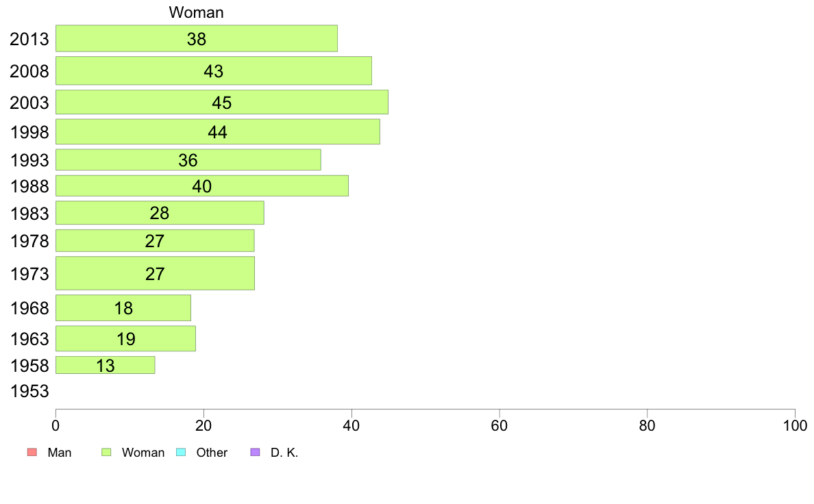Click the cyan Other legend swatch

pos(181,452)
